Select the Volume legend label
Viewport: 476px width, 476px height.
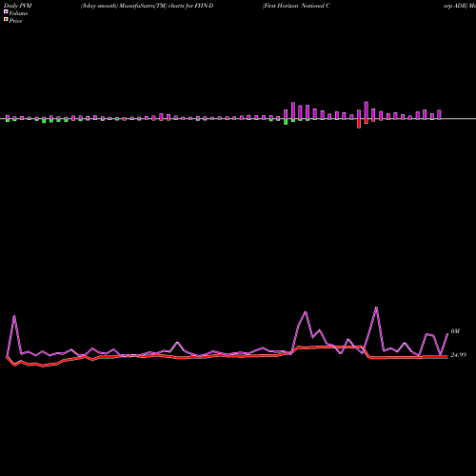tap(18, 13)
